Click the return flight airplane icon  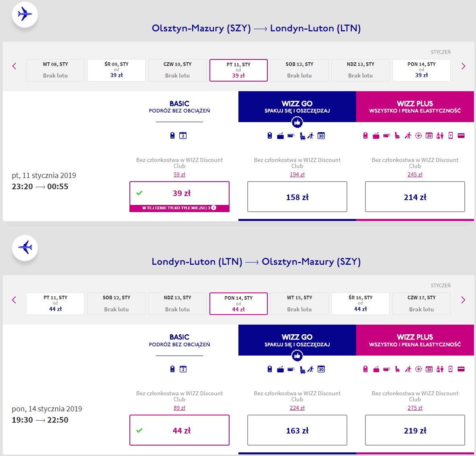(x=25, y=247)
